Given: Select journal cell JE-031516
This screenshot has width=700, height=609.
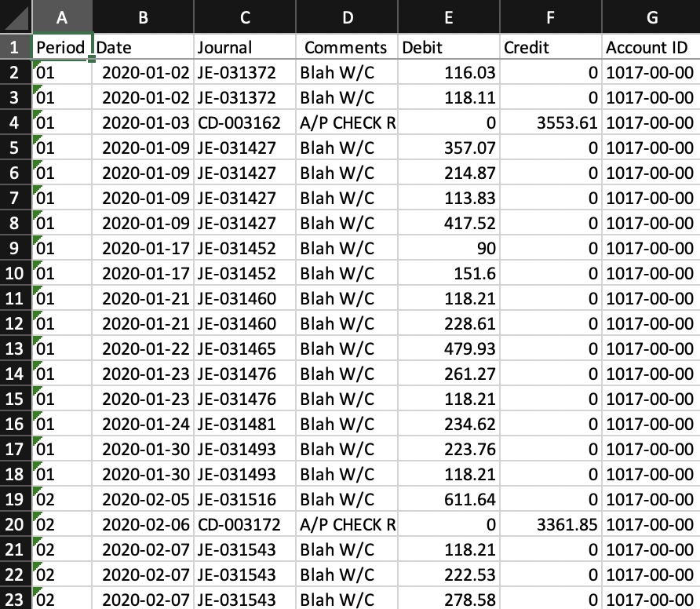Looking at the screenshot, I should tap(245, 498).
